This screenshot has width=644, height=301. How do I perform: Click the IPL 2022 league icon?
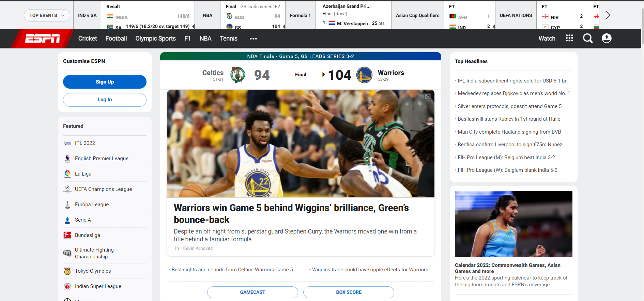point(67,143)
